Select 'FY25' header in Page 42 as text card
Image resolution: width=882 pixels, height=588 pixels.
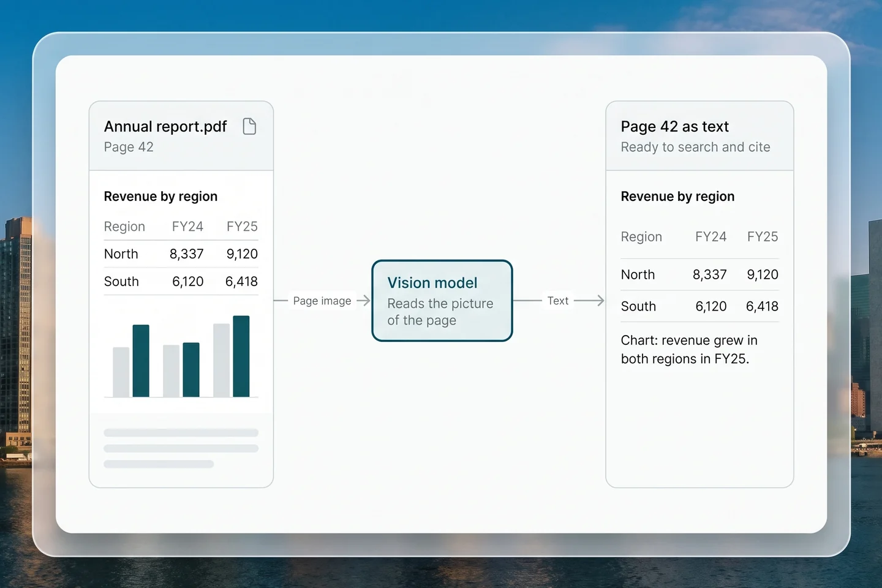pos(763,237)
